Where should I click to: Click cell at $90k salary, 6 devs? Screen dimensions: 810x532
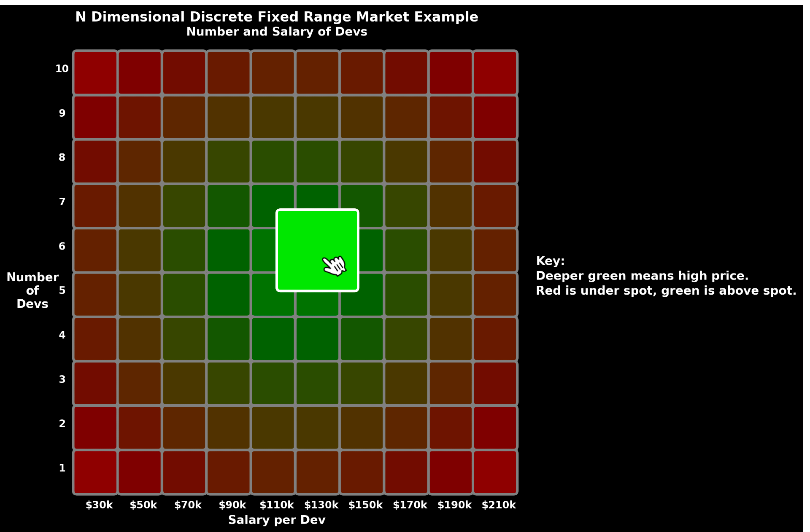click(229, 250)
